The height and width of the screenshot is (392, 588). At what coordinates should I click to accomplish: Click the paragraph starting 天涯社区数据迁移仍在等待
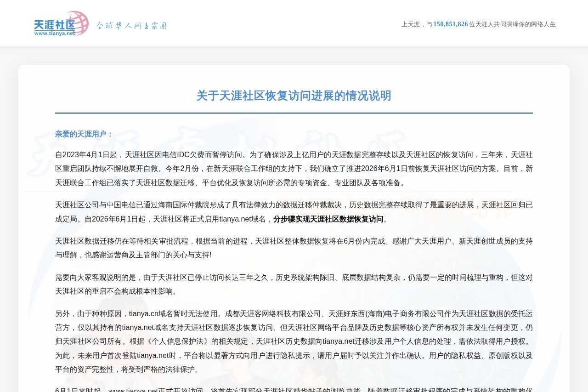(294, 248)
